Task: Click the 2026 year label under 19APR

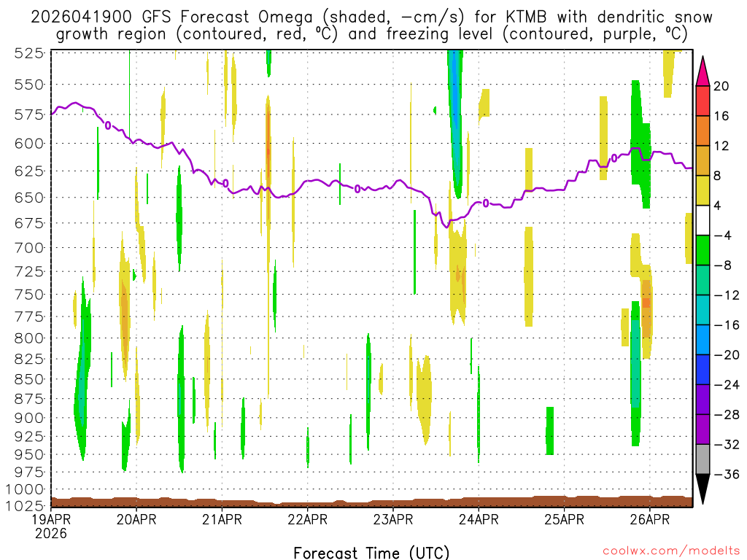Action: tap(51, 533)
